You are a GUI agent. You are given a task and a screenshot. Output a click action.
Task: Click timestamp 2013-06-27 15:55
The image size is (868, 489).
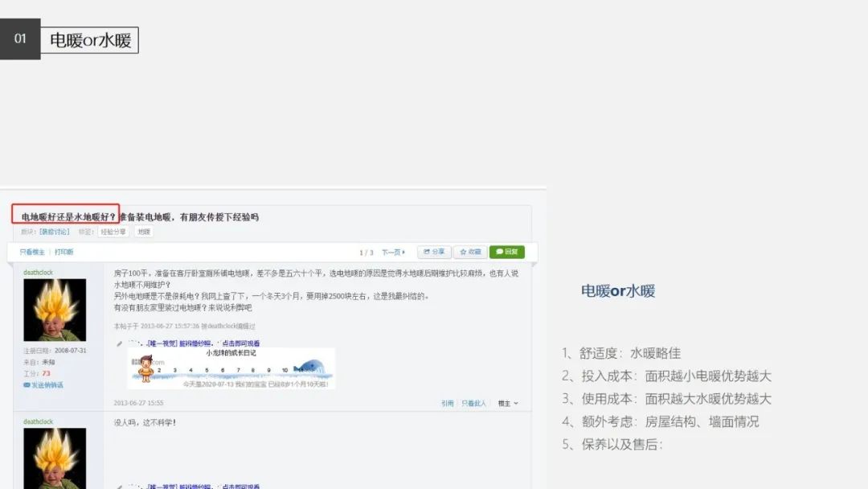coord(138,403)
